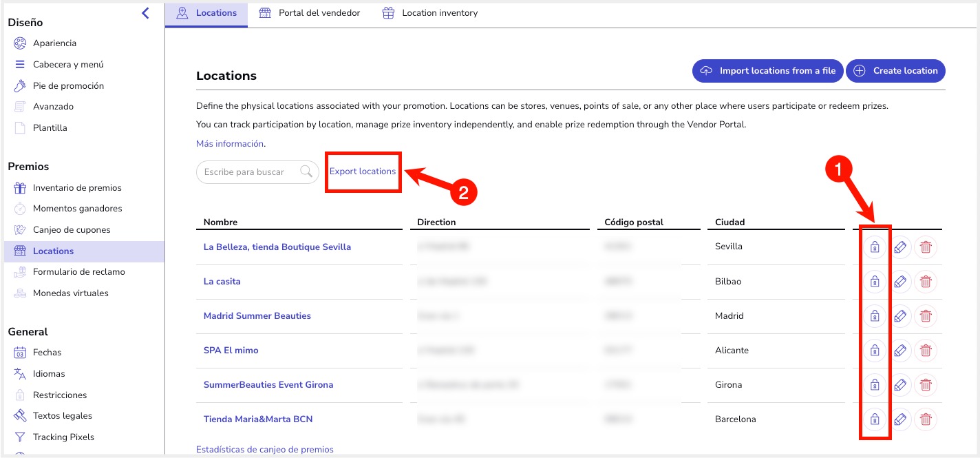980x458 pixels.
Task: Edit the La Belleza Sevilla location
Action: [x=899, y=247]
